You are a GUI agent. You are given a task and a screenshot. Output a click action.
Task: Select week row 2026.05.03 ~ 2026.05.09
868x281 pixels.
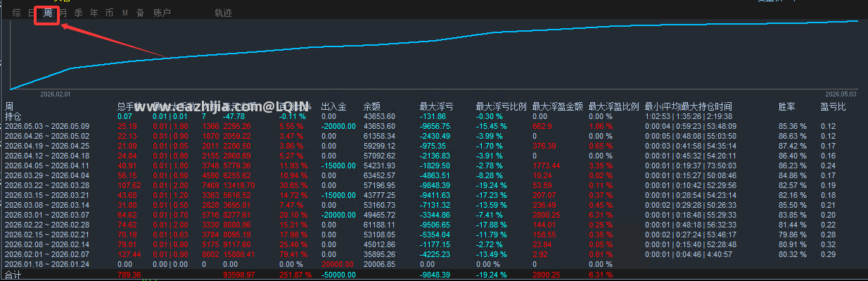(47, 126)
